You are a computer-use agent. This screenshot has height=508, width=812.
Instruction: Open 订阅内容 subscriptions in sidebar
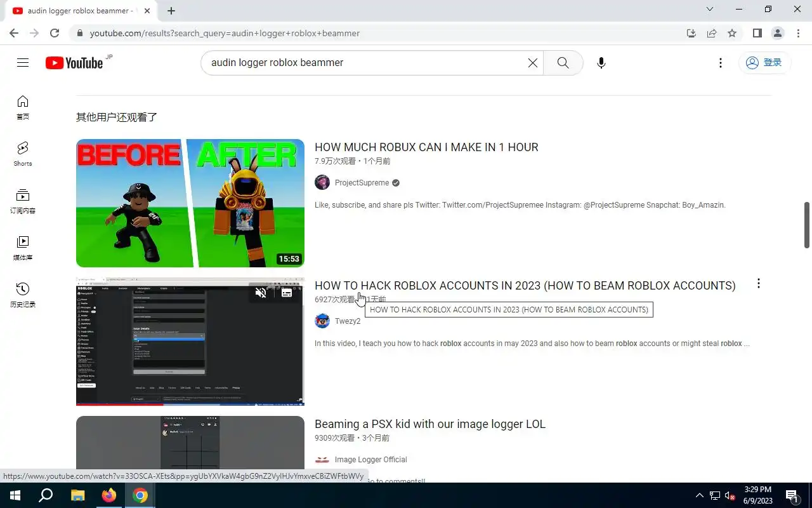[x=23, y=201]
